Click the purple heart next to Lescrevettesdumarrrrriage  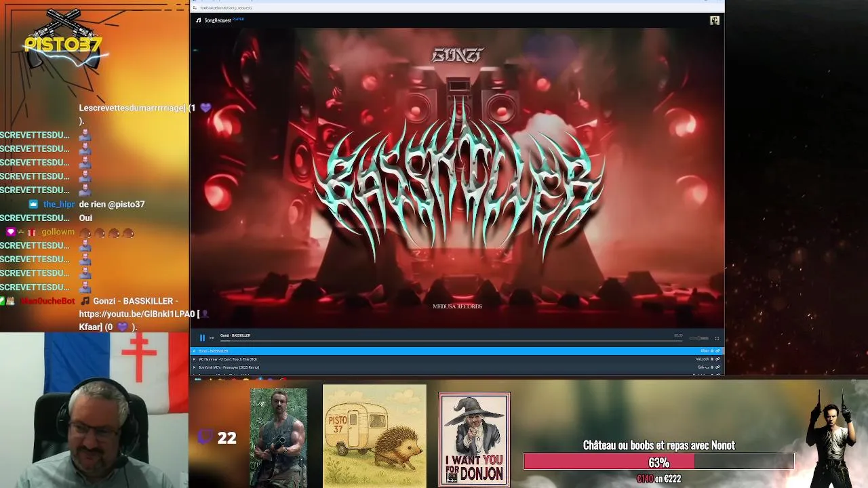[205, 108]
